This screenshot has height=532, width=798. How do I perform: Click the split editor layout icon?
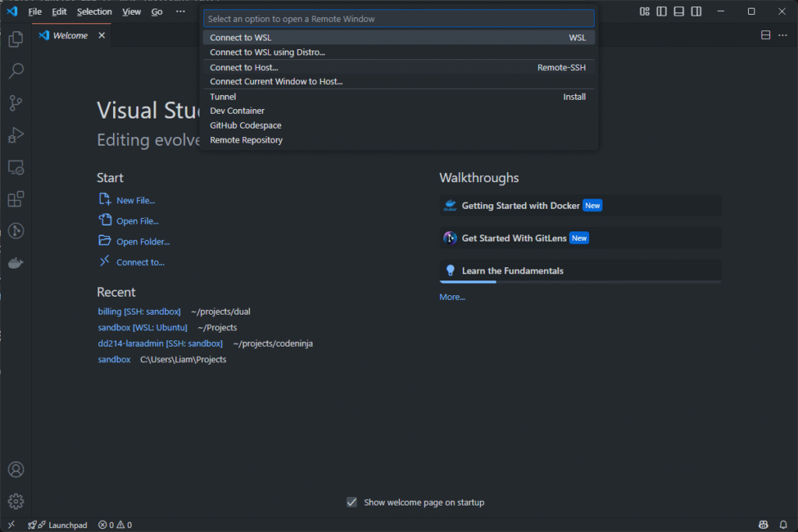coord(765,35)
